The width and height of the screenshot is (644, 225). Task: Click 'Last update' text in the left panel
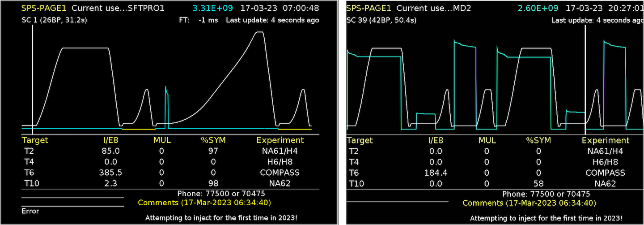(272, 20)
